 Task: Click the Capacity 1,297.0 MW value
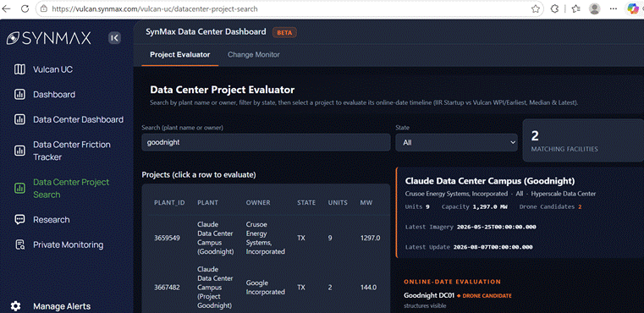pyautogui.click(x=490, y=206)
